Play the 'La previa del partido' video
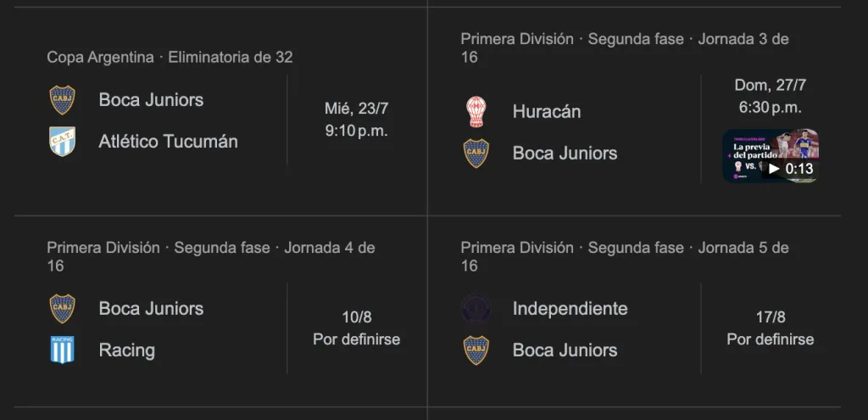This screenshot has width=868, height=420. 771,155
